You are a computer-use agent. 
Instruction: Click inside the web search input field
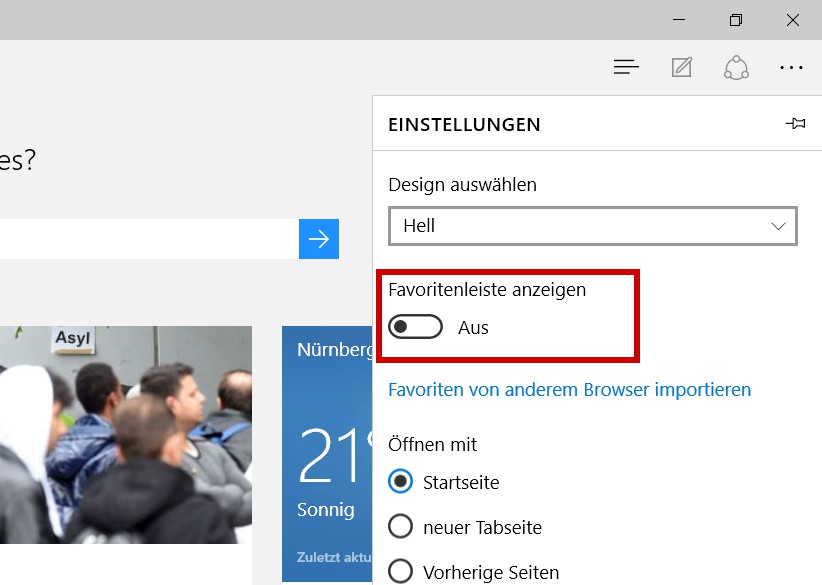point(150,239)
